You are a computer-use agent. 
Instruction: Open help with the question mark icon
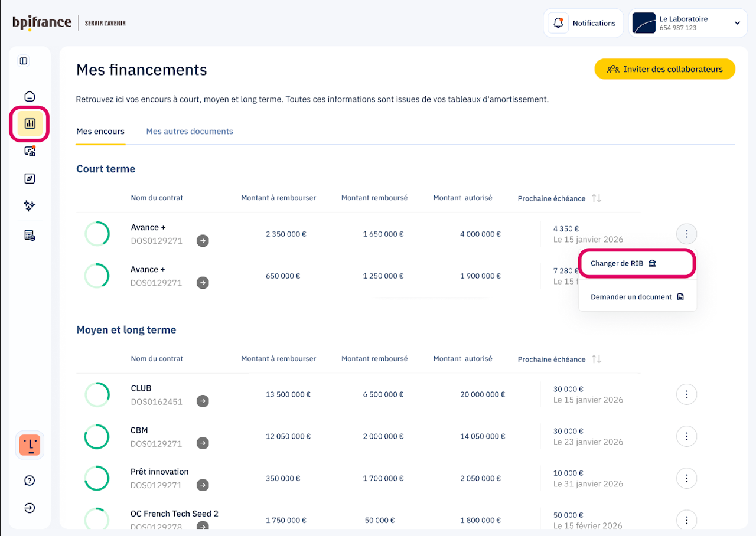30,481
